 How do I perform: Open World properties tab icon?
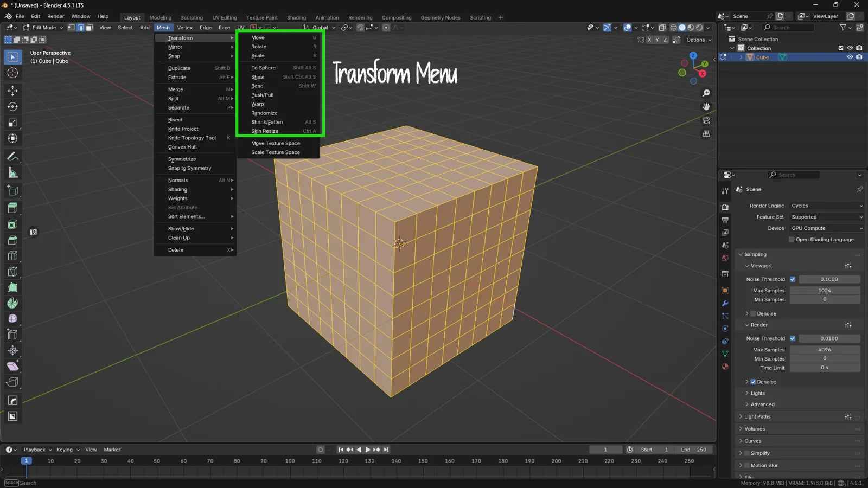725,258
